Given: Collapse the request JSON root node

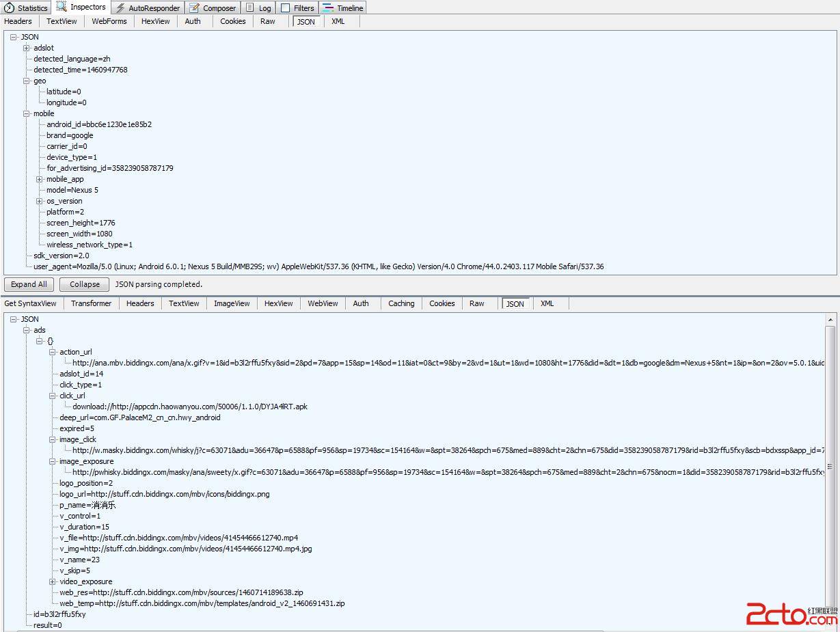Looking at the screenshot, I should [14, 37].
